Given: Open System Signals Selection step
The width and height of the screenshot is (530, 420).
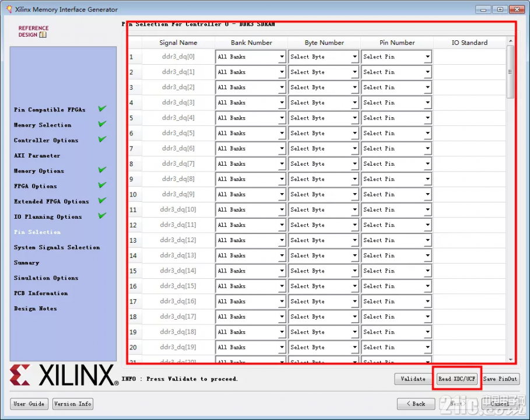Looking at the screenshot, I should click(57, 247).
